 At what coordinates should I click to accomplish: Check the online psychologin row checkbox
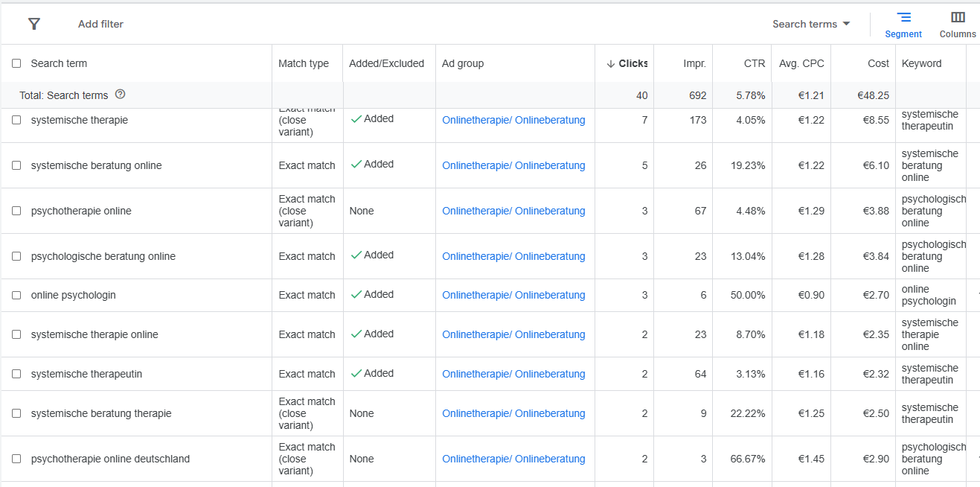point(16,295)
